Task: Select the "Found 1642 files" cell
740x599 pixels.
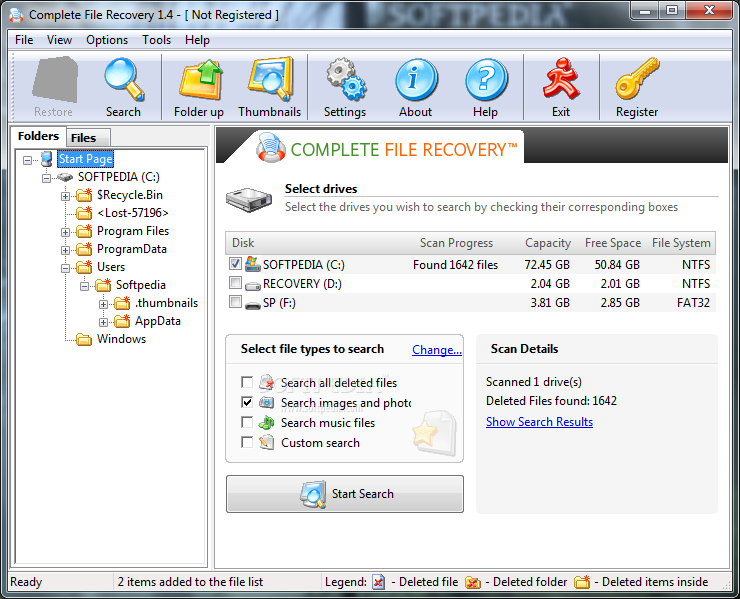Action: click(x=455, y=265)
